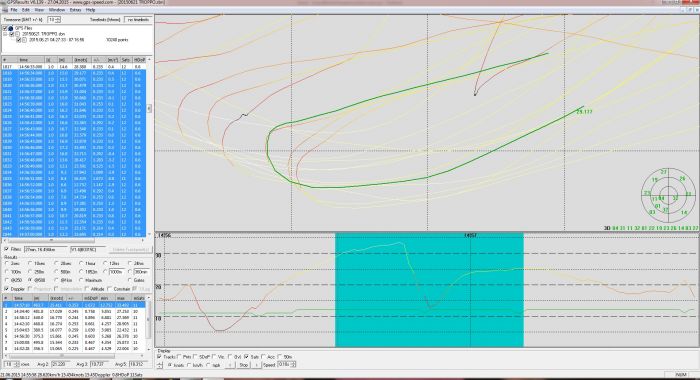Click the file icon beside the .sbn file
The height and width of the screenshot is (380, 700).
coord(18,34)
